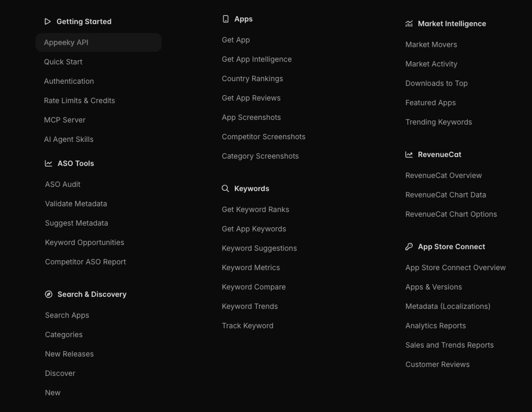Go to Competitor Screenshots

(263, 137)
